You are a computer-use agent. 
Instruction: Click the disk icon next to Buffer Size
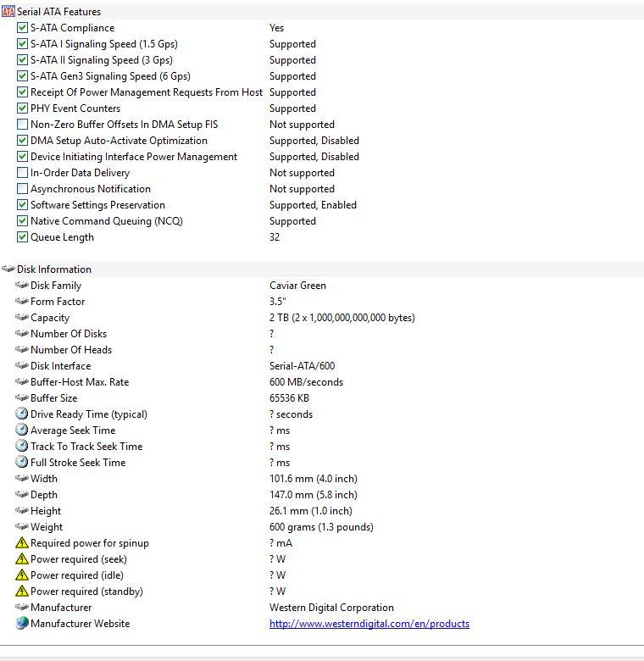pyautogui.click(x=21, y=397)
